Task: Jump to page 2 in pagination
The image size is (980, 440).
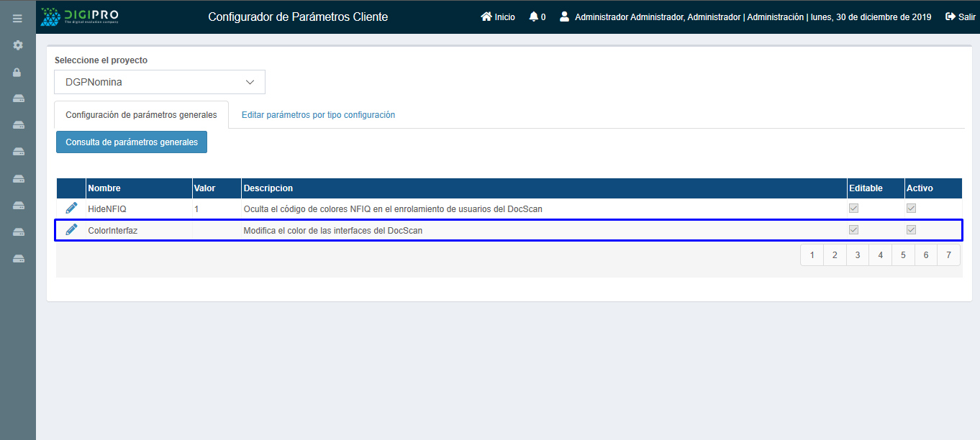Action: point(835,255)
